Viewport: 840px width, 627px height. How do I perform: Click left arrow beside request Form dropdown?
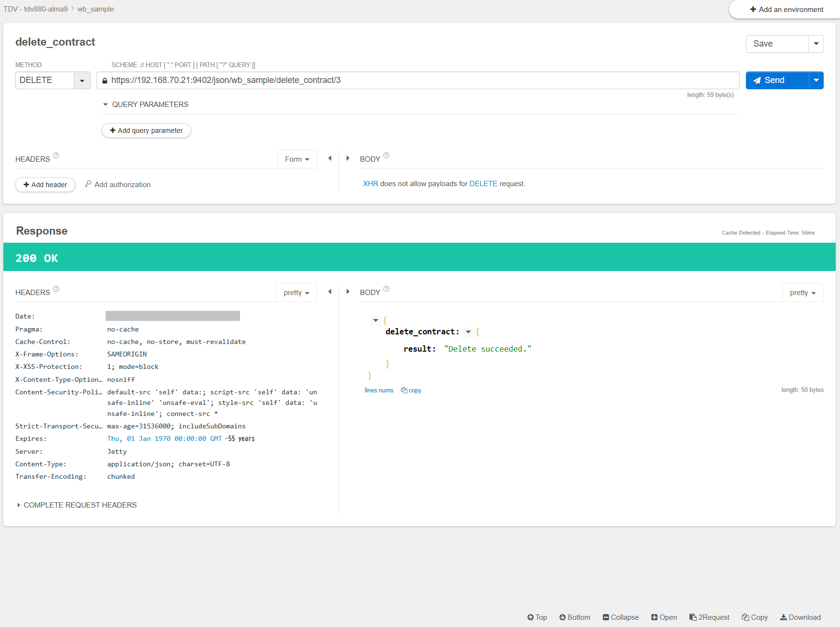pos(330,158)
